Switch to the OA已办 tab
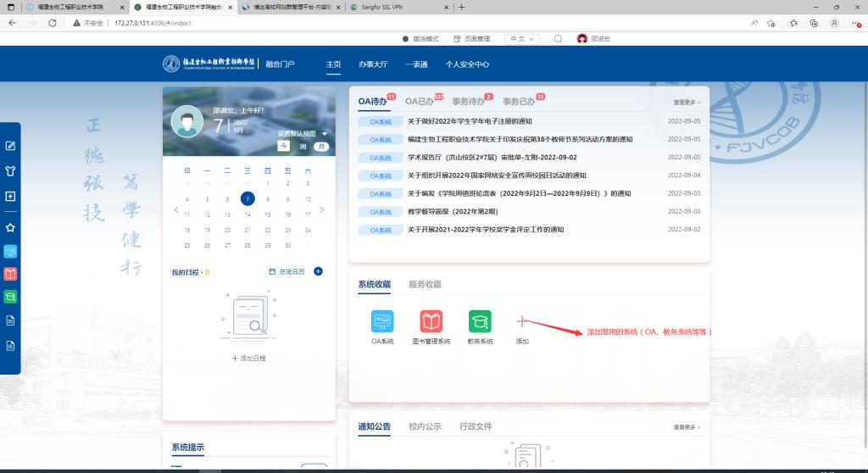This screenshot has width=868, height=473. pos(420,102)
